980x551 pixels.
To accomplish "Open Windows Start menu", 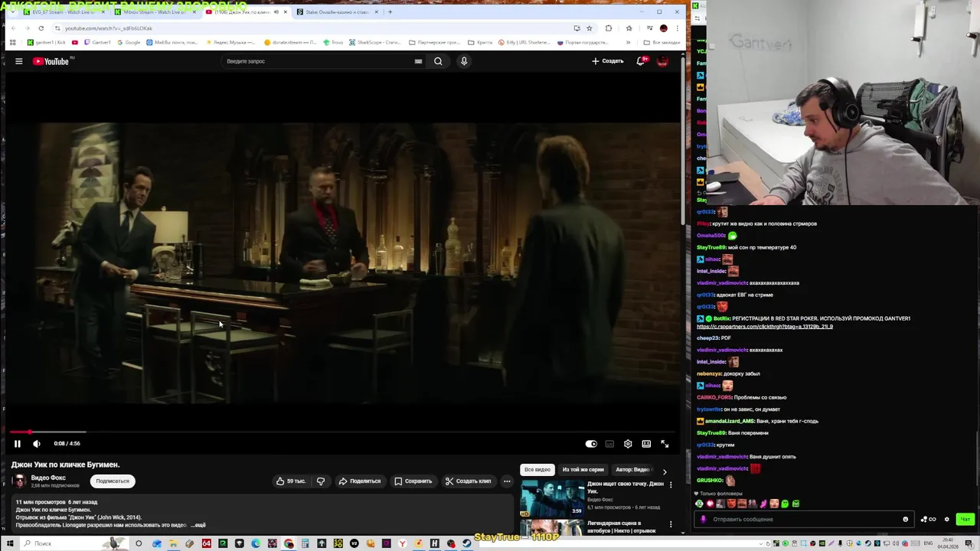I will coord(10,544).
